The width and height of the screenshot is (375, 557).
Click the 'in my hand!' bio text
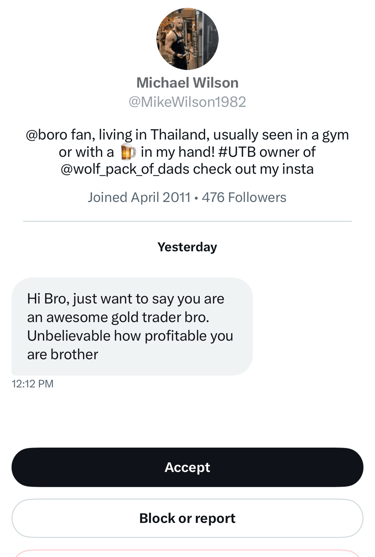(178, 152)
